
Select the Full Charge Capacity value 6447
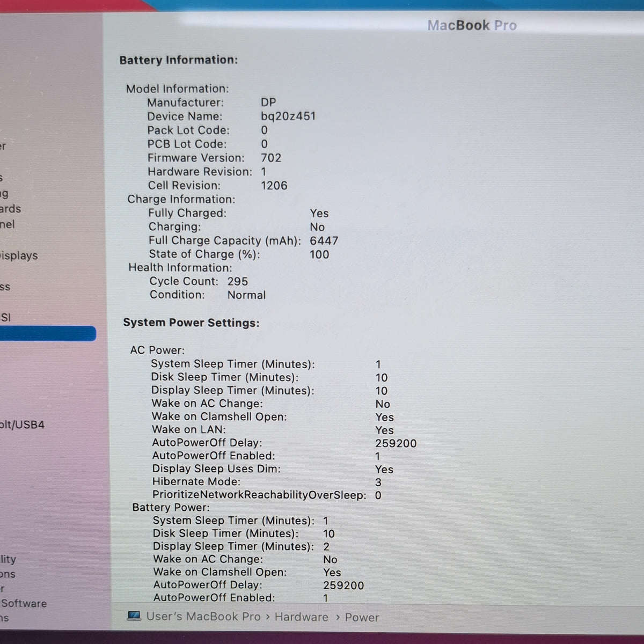pos(324,241)
